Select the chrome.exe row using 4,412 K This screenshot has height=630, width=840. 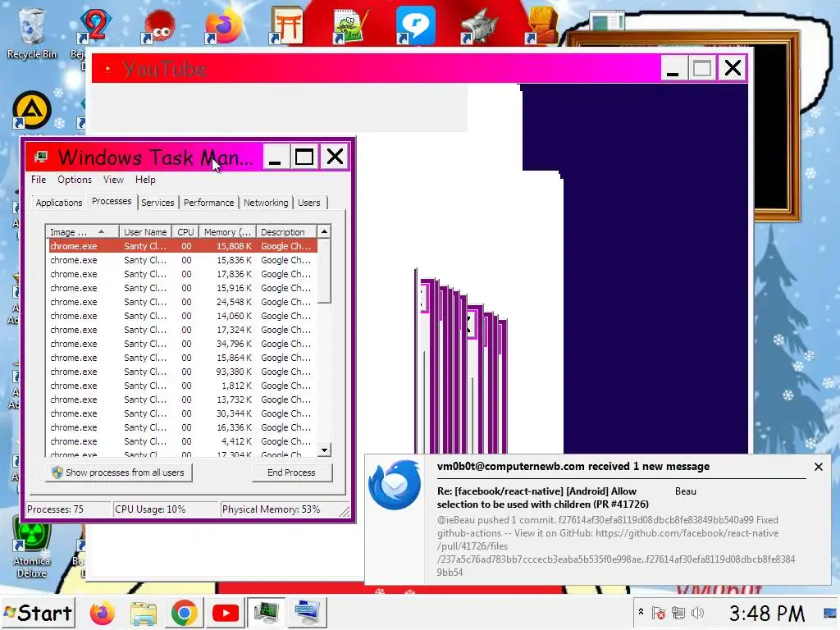point(183,441)
